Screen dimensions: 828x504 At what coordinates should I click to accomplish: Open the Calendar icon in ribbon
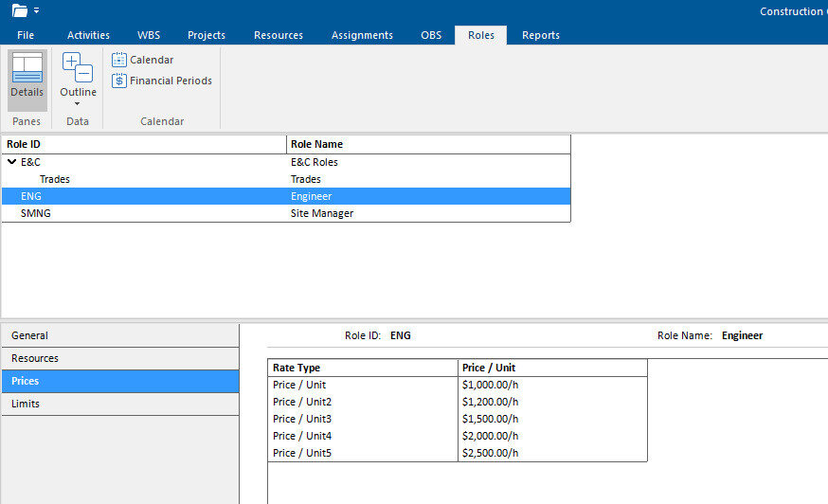(x=119, y=60)
